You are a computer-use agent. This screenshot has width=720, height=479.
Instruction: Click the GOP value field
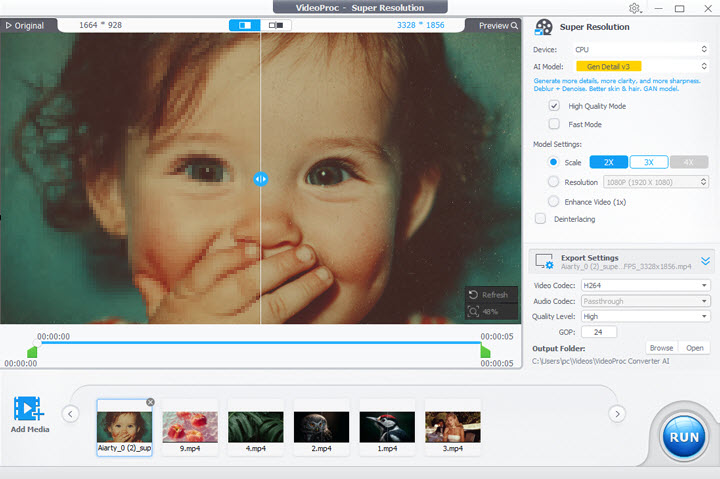pos(599,332)
